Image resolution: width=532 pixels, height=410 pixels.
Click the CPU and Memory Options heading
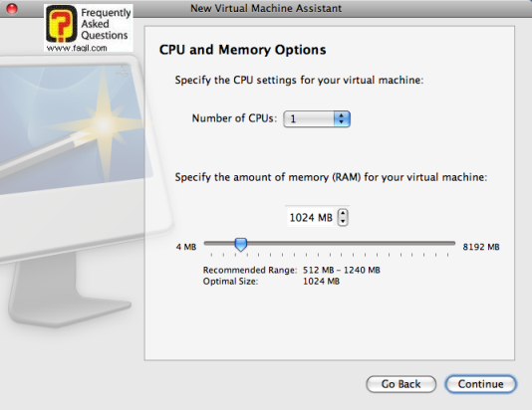pyautogui.click(x=243, y=50)
